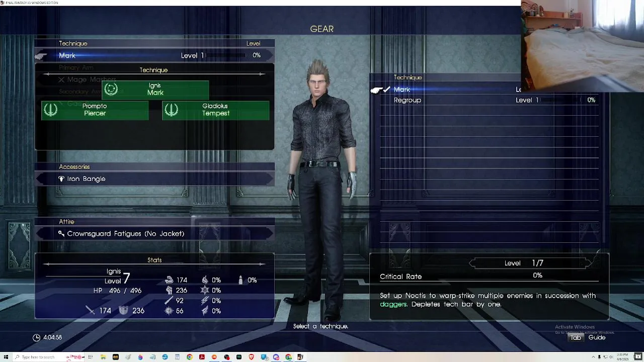The height and width of the screenshot is (362, 644).
Task: Open File Explorer from the taskbar
Action: tap(103, 357)
